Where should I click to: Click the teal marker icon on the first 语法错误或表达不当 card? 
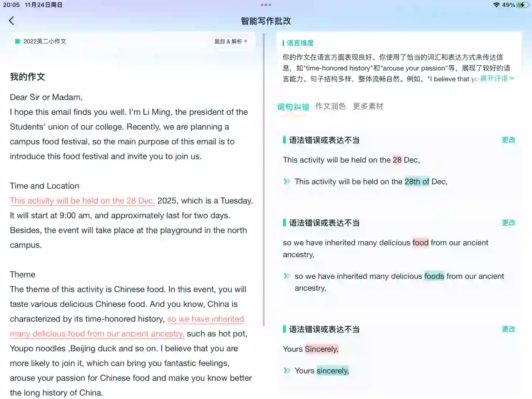(284, 140)
